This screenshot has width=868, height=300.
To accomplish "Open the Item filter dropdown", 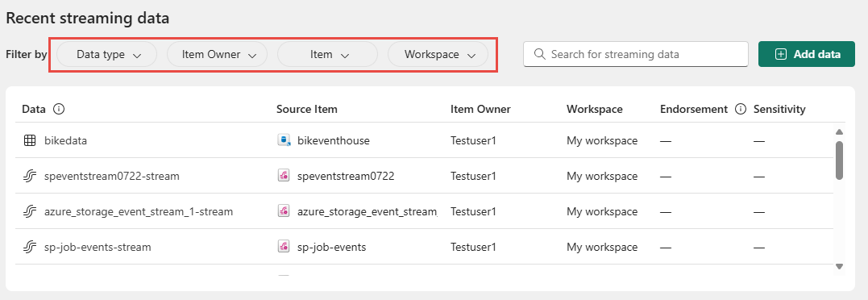I will 328,54.
